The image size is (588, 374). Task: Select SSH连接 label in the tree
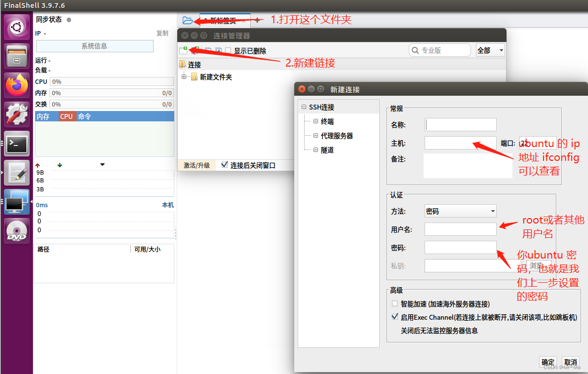pyautogui.click(x=321, y=107)
